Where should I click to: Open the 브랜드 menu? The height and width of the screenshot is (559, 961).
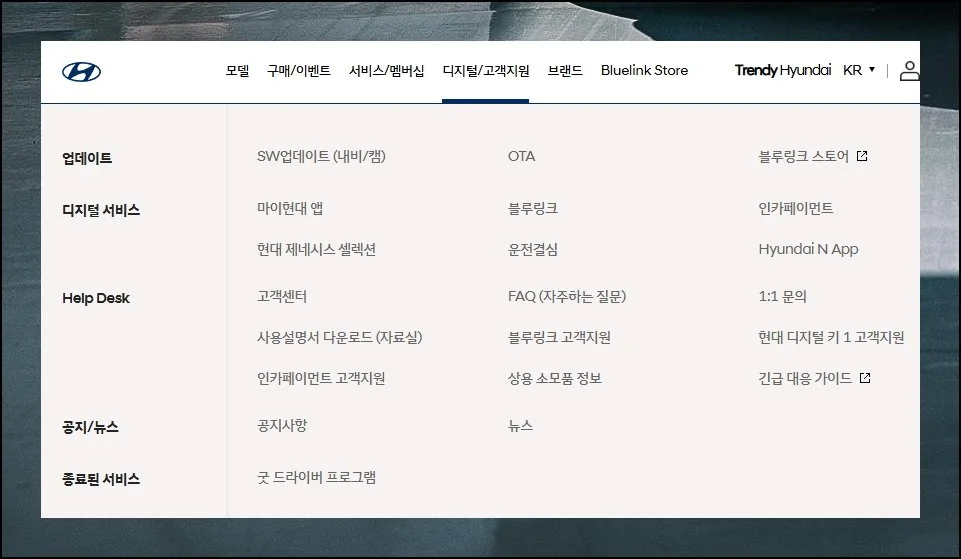(x=565, y=71)
